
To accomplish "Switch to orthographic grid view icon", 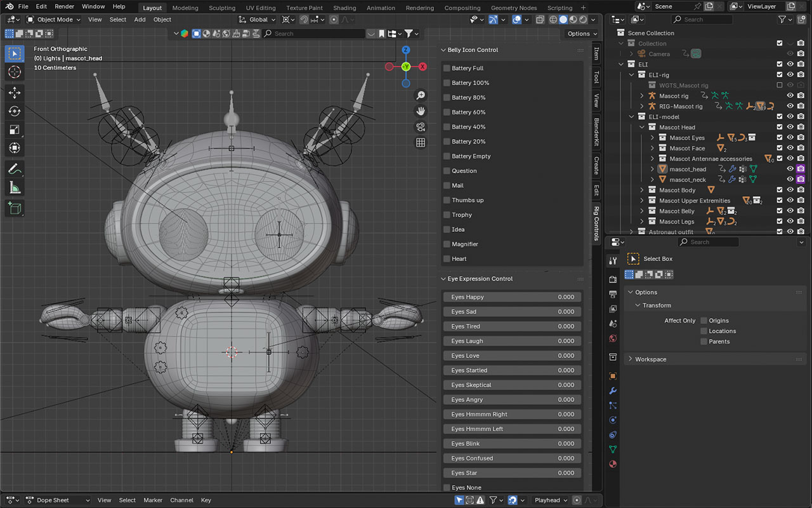I will pyautogui.click(x=420, y=143).
